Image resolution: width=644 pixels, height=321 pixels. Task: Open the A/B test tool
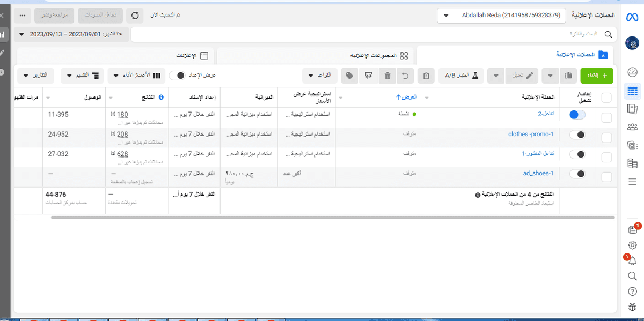click(x=460, y=75)
